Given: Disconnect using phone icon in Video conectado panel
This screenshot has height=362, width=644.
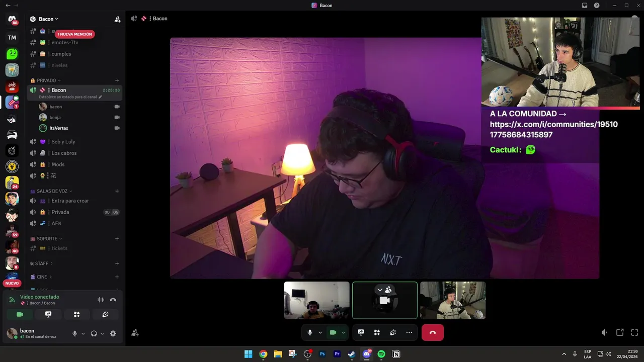Looking at the screenshot, I should coord(113,300).
